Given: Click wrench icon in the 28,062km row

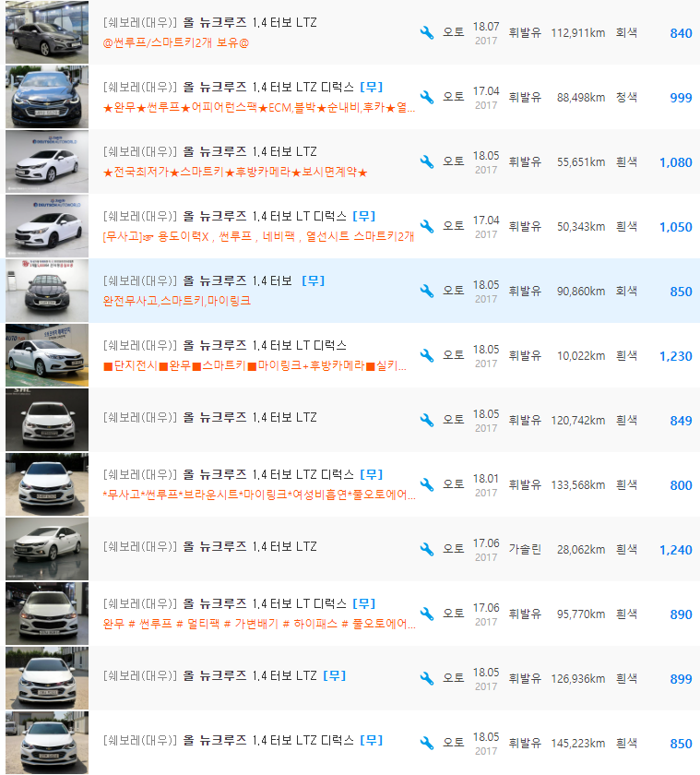Looking at the screenshot, I should 427,550.
